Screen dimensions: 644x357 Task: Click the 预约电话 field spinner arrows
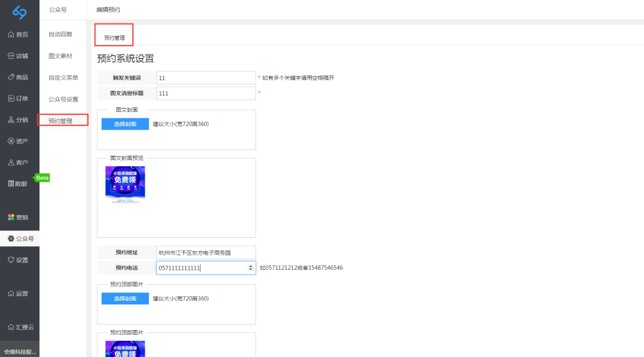250,267
